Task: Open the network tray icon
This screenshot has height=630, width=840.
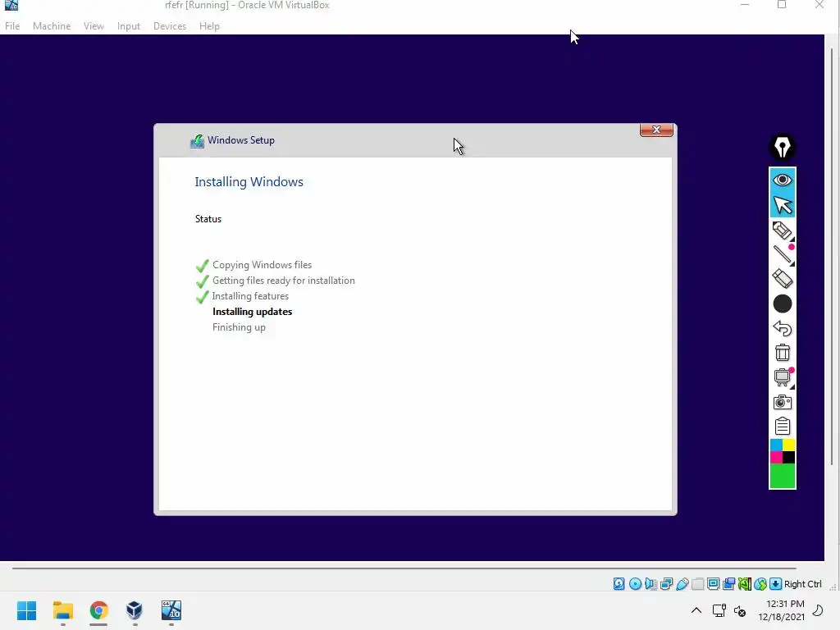Action: (719, 610)
